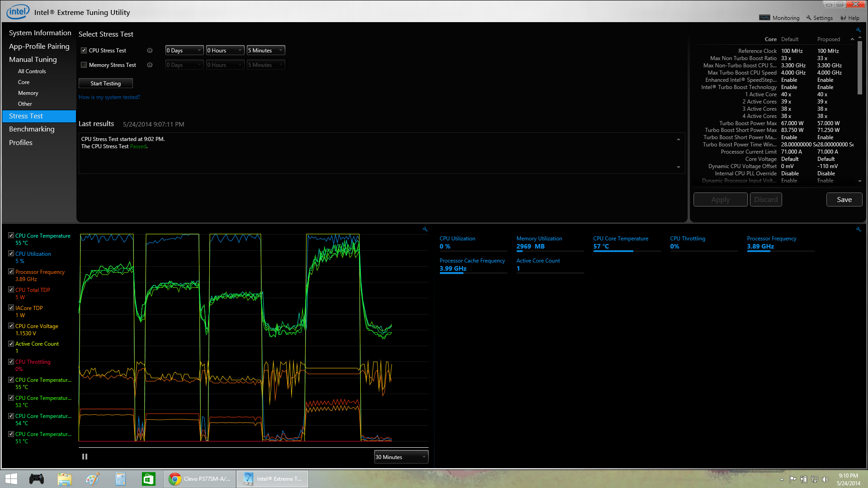Toggle Processor Frequency graph checkbox
This screenshot has height=488, width=868.
click(x=11, y=272)
